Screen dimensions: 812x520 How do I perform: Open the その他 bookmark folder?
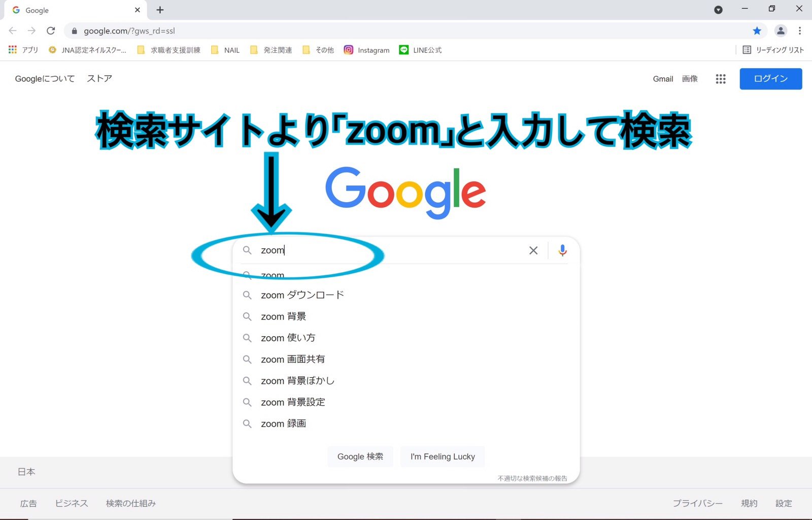point(318,50)
